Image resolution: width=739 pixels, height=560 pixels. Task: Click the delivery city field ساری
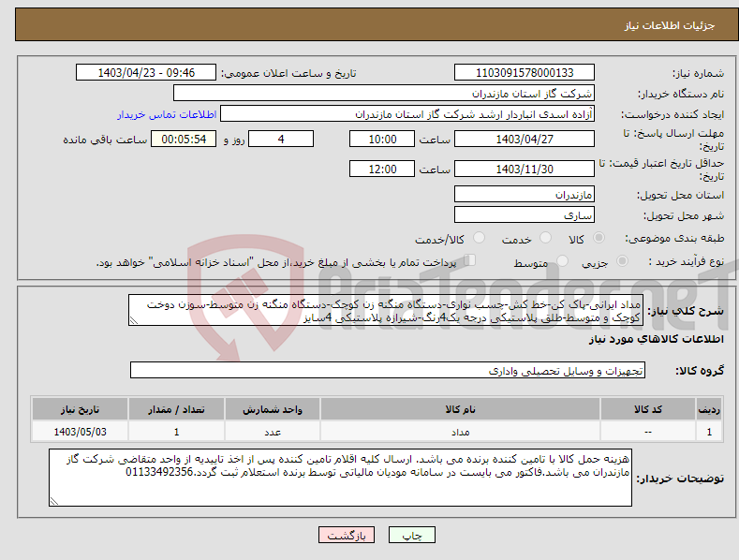point(525,215)
